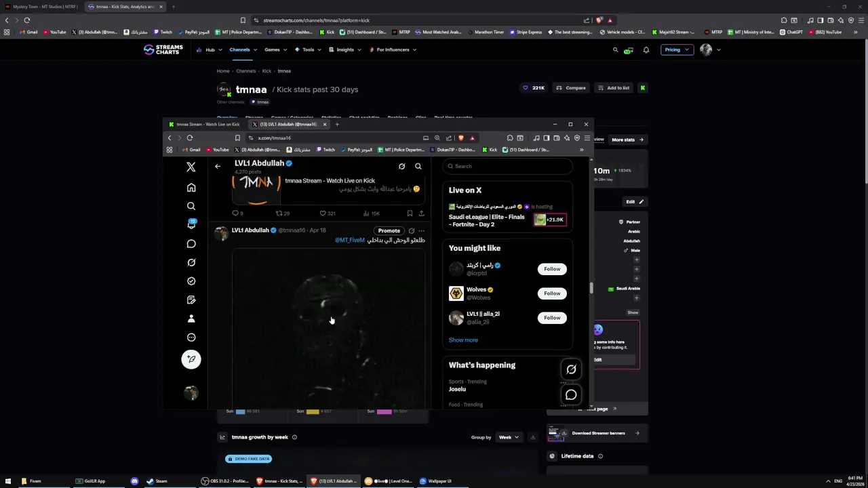The width and height of the screenshot is (868, 488).
Task: Open Home in the X sidebar
Action: click(x=191, y=188)
